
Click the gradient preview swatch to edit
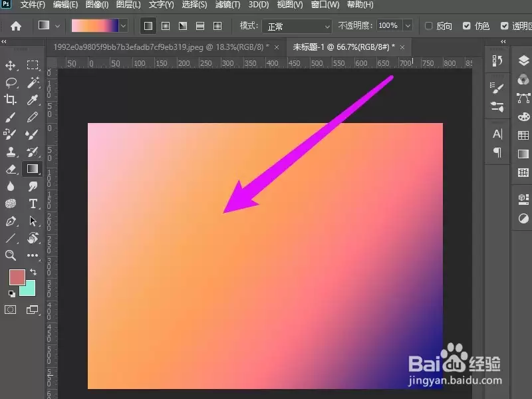(95, 26)
